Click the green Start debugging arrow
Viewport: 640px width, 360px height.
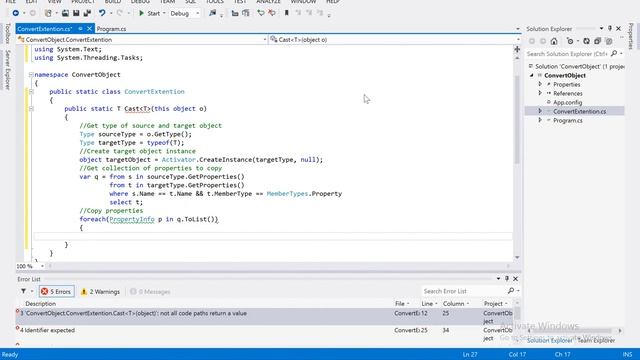tap(141, 13)
